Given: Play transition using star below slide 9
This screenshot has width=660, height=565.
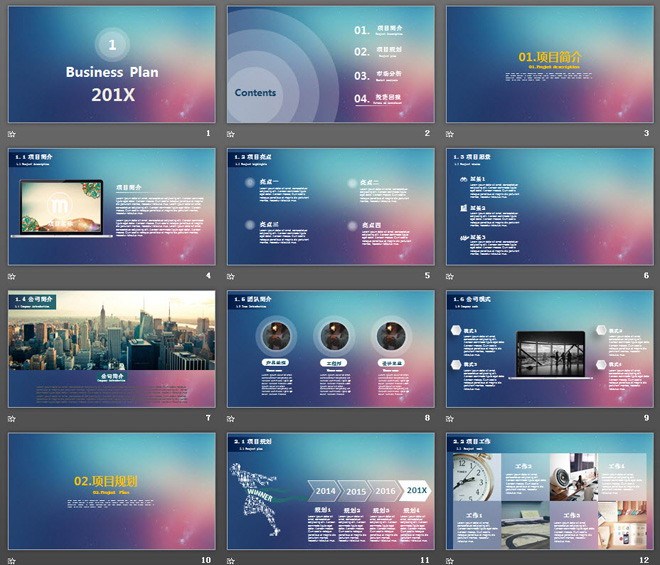Looking at the screenshot, I should tap(450, 417).
